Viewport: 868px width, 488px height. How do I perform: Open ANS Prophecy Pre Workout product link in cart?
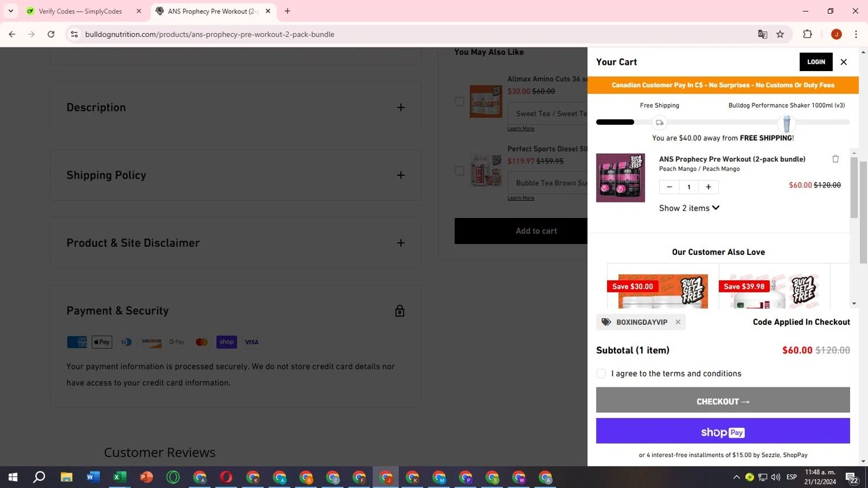click(732, 159)
